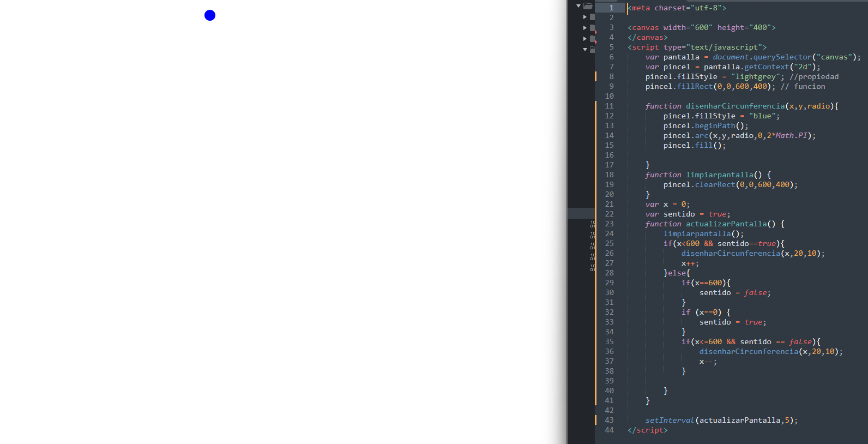Click the canvas width="600" opening tag

point(702,28)
